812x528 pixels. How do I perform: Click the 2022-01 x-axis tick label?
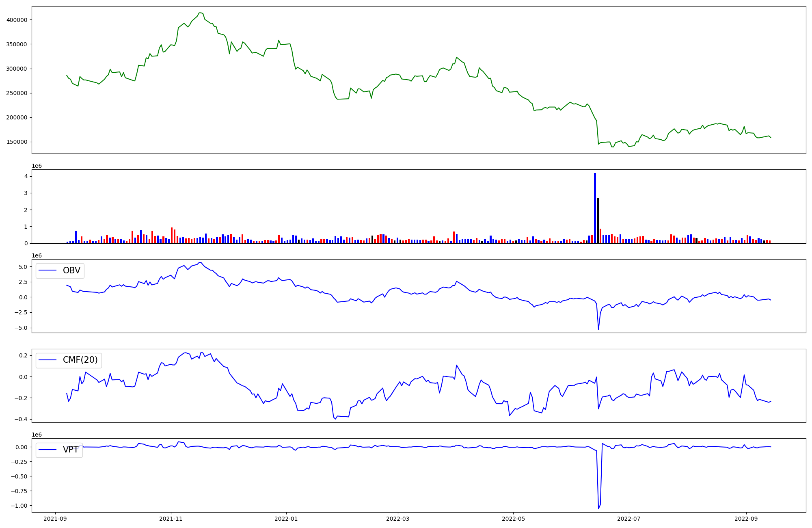coord(286,518)
